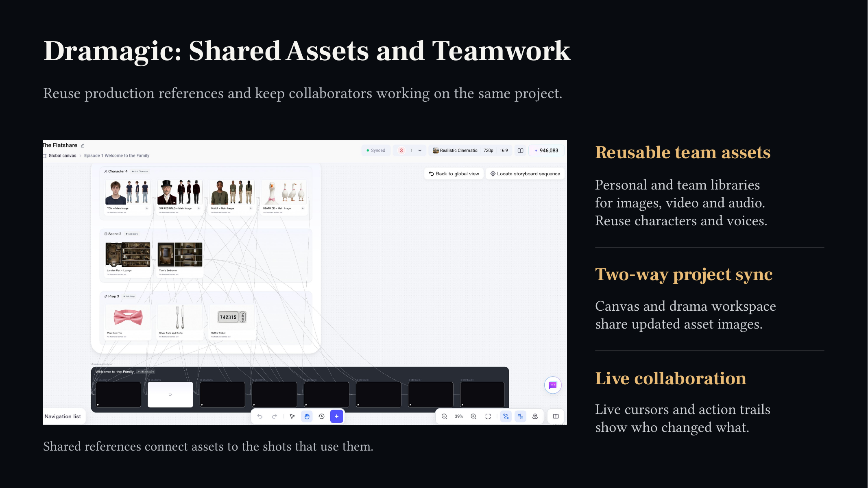Click Add Character in Character section
The image size is (868, 488).
click(140, 172)
